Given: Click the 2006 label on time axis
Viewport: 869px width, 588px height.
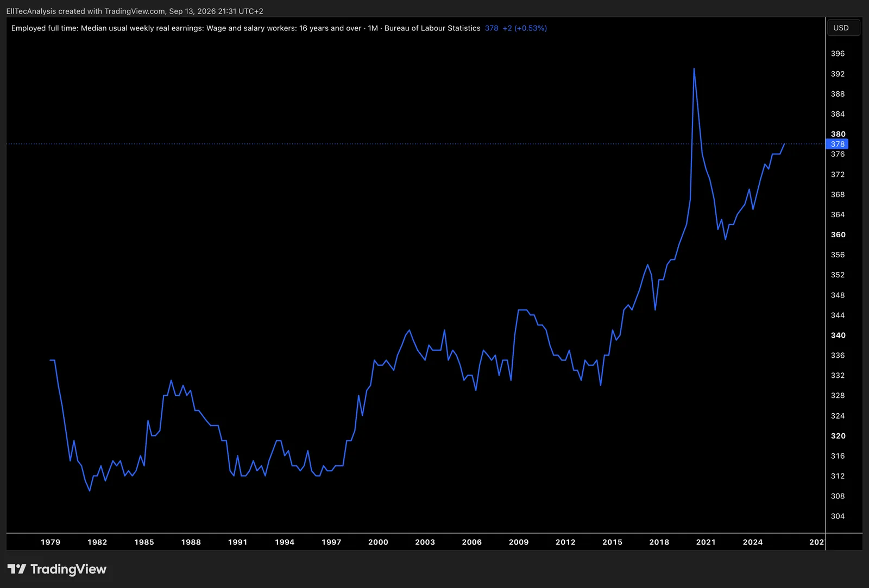Looking at the screenshot, I should [472, 542].
